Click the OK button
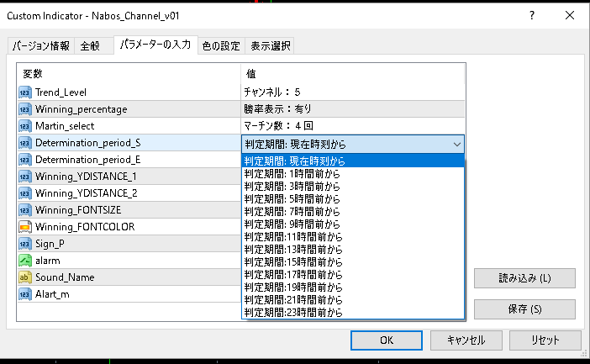Image resolution: width=590 pixels, height=364 pixels. [387, 340]
